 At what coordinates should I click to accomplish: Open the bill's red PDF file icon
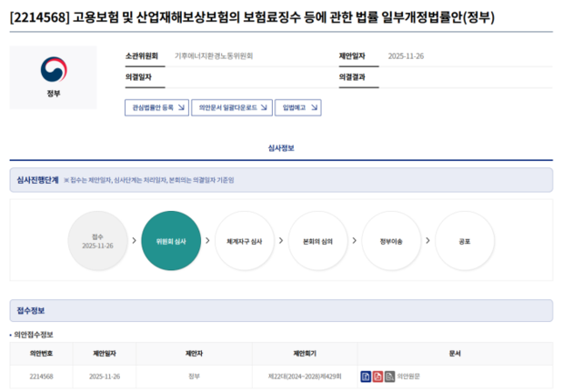[x=377, y=376]
